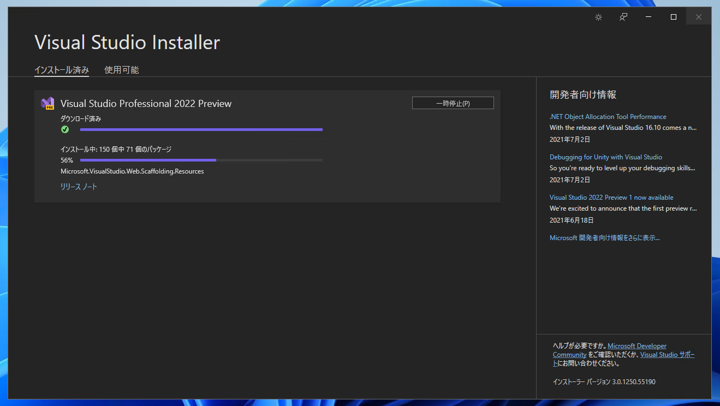Click the インストール中 150 個中 71 package text
Image resolution: width=720 pixels, height=406 pixels.
coord(116,149)
